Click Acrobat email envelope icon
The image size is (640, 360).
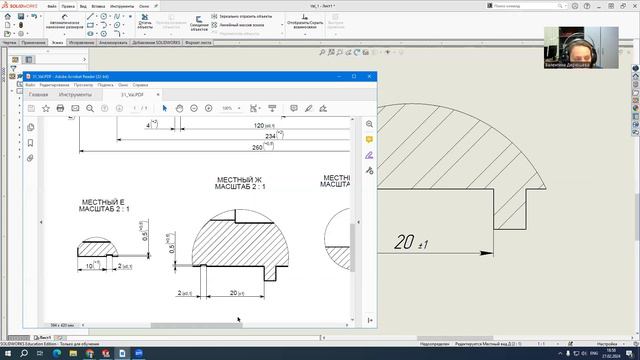tap(75, 108)
